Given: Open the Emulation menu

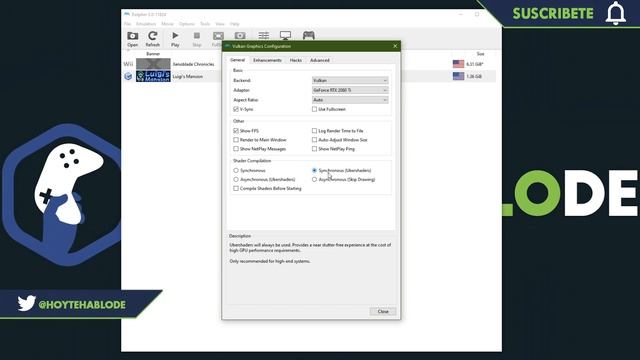Looking at the screenshot, I should (146, 24).
